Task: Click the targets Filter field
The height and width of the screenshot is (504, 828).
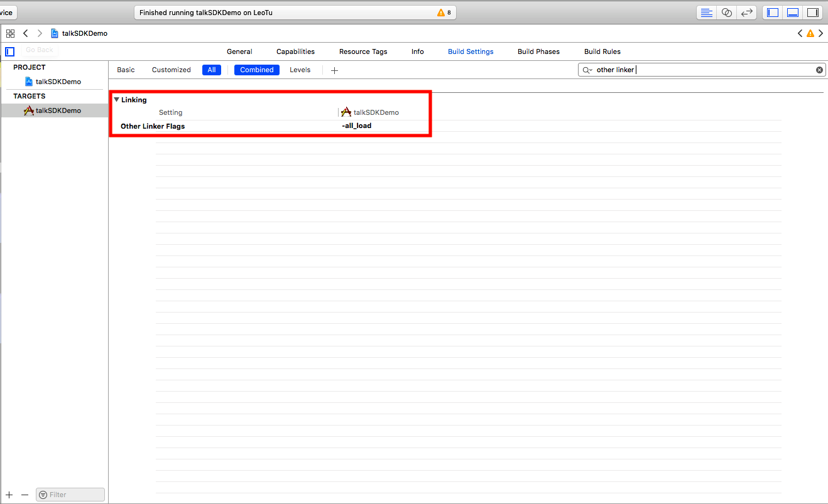Action: coord(70,495)
